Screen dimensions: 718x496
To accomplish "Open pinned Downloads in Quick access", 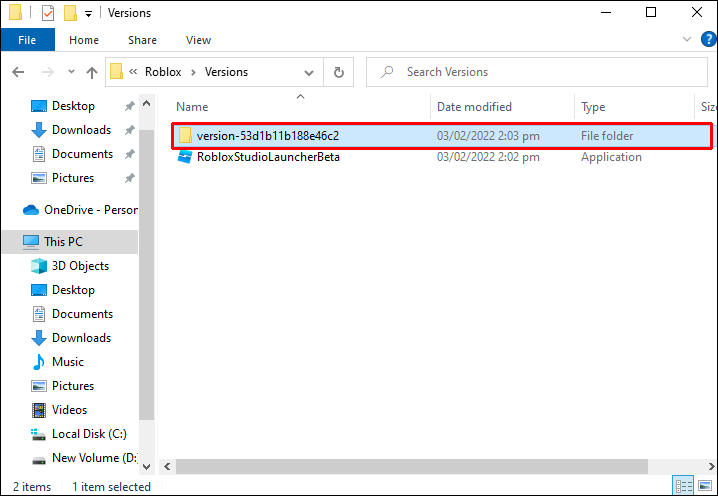I will [81, 130].
